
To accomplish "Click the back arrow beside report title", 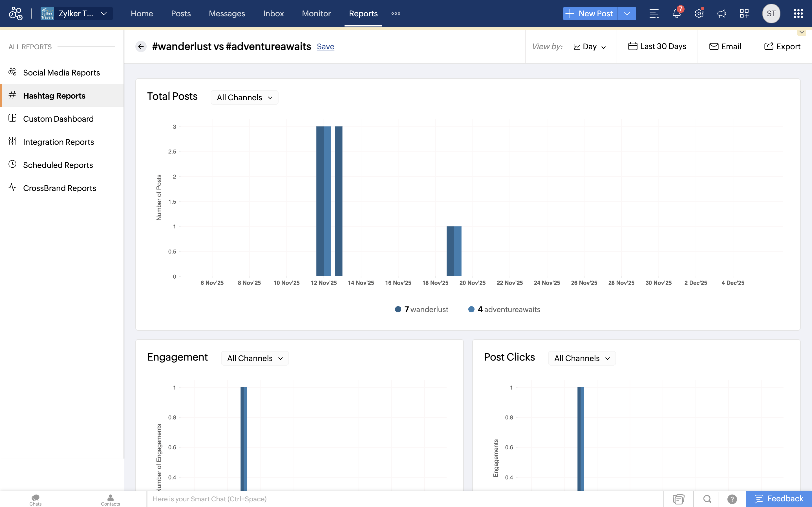I will tap(141, 46).
